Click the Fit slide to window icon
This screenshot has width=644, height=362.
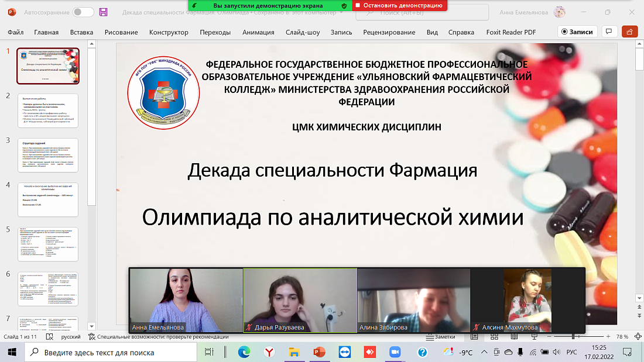tap(638, 336)
